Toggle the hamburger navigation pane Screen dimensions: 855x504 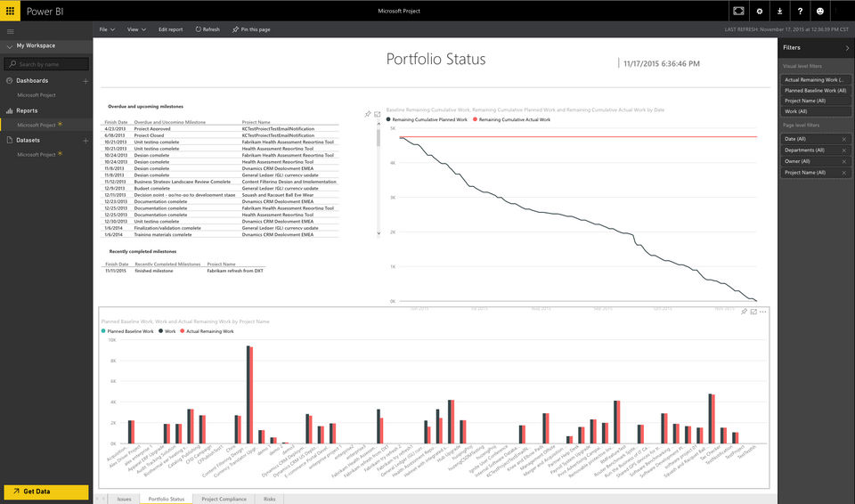(11, 31)
